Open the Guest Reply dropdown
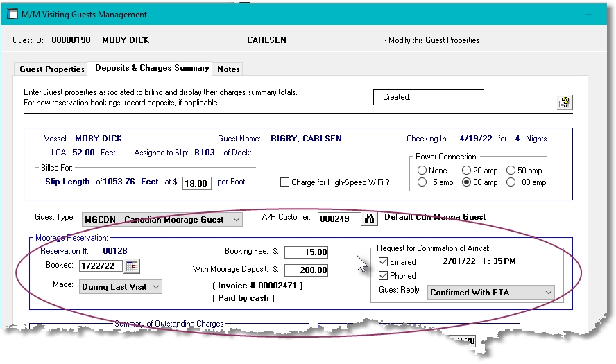The image size is (616, 364). [490, 293]
